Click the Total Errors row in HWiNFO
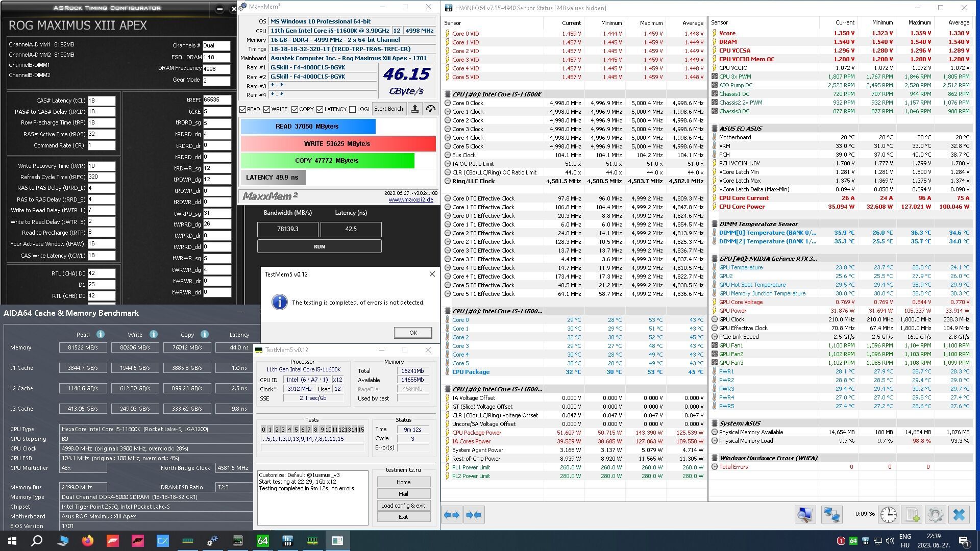The image size is (980, 551). (x=841, y=467)
